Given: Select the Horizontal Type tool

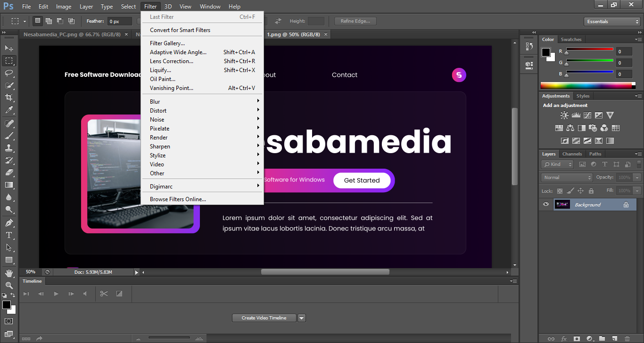Looking at the screenshot, I should pyautogui.click(x=9, y=235).
